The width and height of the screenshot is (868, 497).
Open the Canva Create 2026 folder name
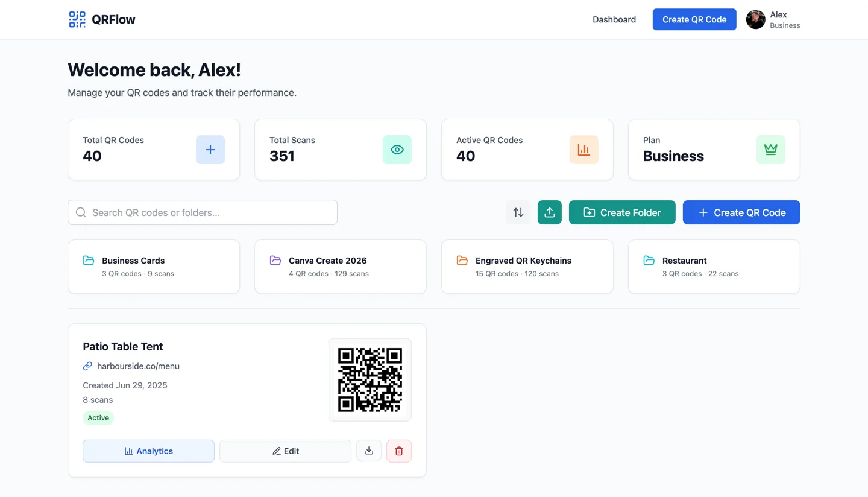328,261
